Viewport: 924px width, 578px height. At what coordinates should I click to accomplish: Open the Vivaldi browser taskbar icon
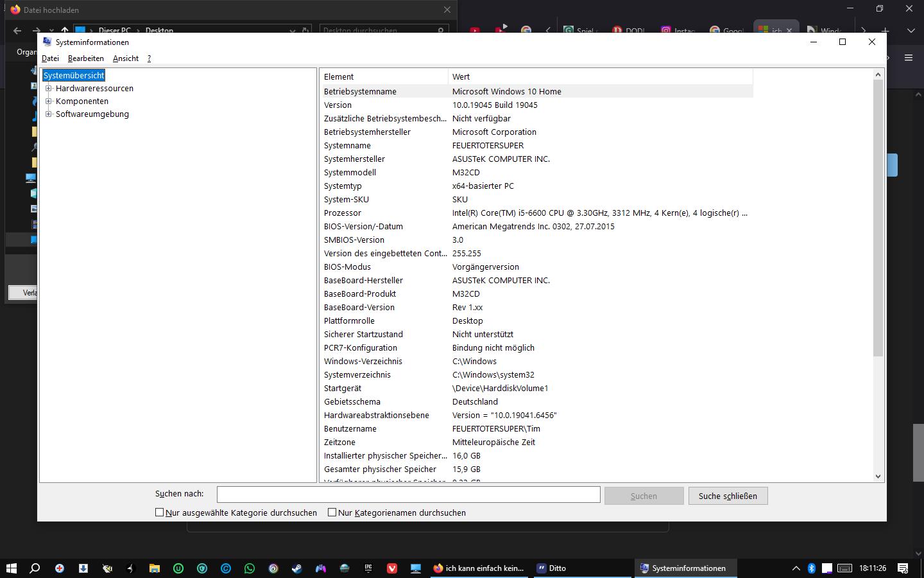click(392, 568)
